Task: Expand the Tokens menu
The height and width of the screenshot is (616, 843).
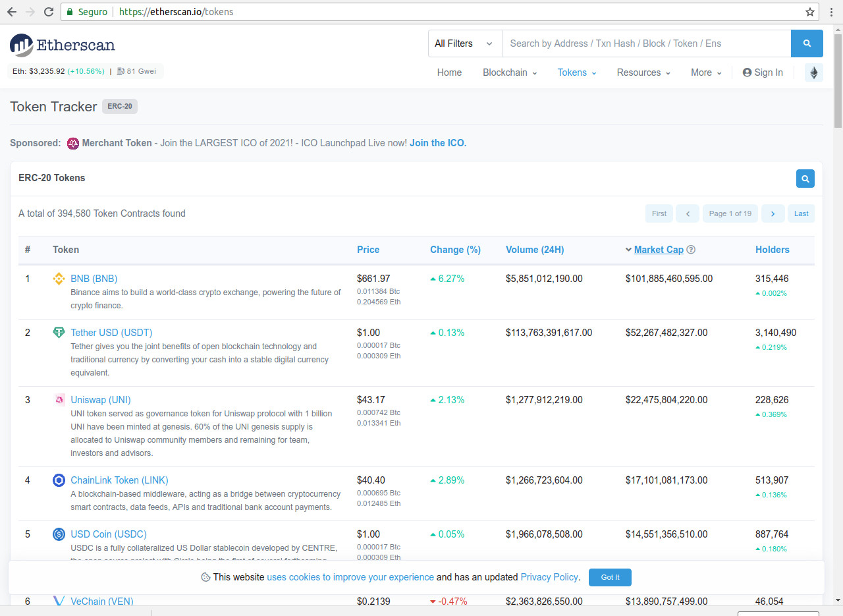Action: (x=577, y=72)
